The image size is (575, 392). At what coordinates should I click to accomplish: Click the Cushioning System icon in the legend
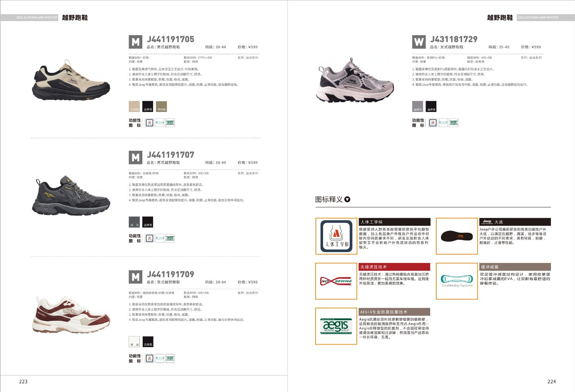click(x=457, y=281)
